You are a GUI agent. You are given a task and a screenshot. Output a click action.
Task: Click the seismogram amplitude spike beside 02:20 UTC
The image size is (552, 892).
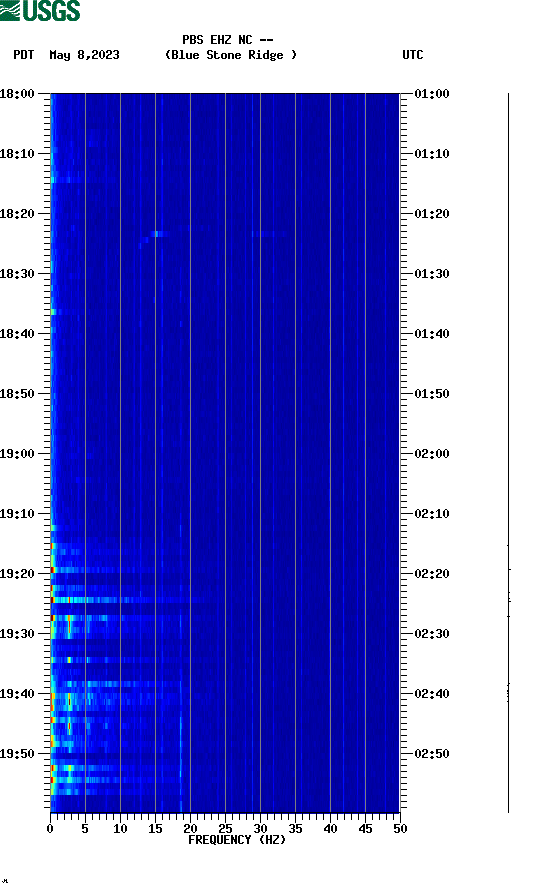point(509,569)
